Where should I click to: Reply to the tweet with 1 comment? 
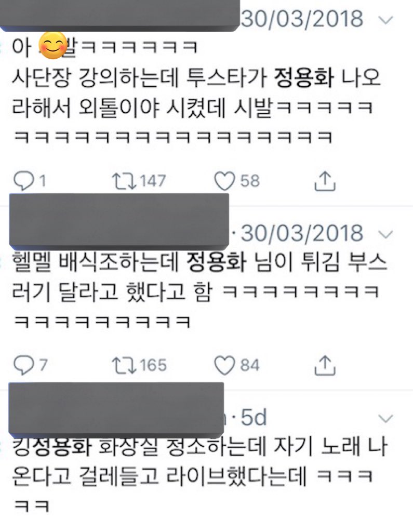(29, 181)
